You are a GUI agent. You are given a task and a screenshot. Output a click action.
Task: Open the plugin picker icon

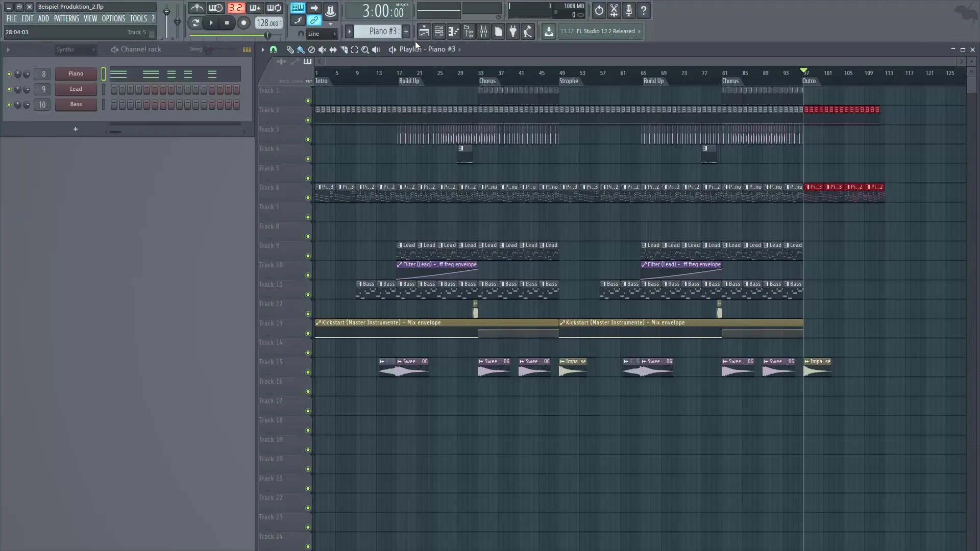pos(513,31)
